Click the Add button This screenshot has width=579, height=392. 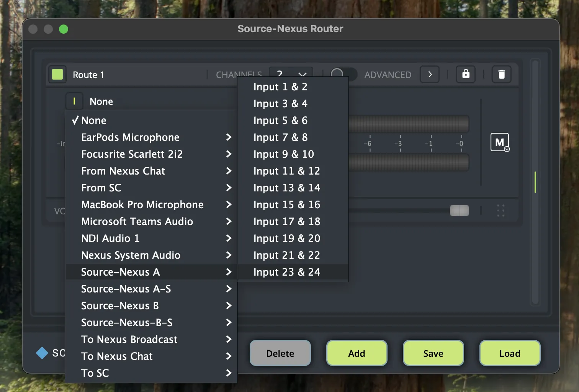pos(357,353)
